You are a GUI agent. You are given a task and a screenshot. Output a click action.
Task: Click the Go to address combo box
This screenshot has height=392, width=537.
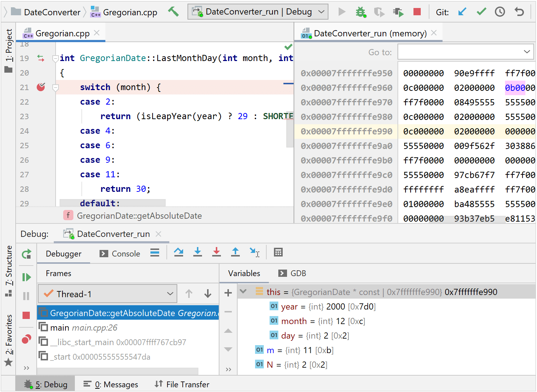(x=465, y=52)
